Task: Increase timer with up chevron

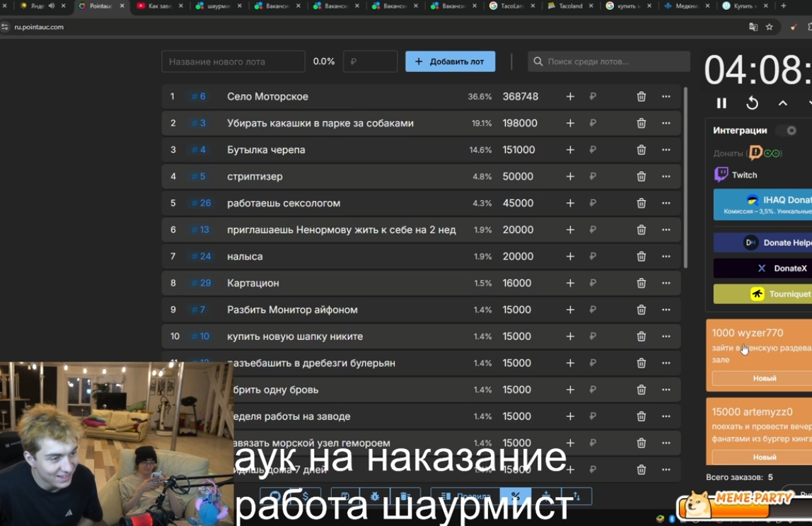Action: click(x=782, y=103)
